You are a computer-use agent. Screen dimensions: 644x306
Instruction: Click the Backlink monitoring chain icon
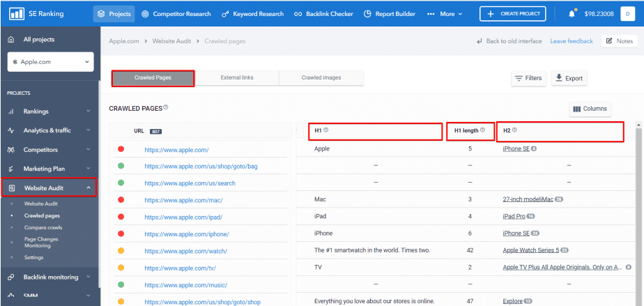coord(11,277)
